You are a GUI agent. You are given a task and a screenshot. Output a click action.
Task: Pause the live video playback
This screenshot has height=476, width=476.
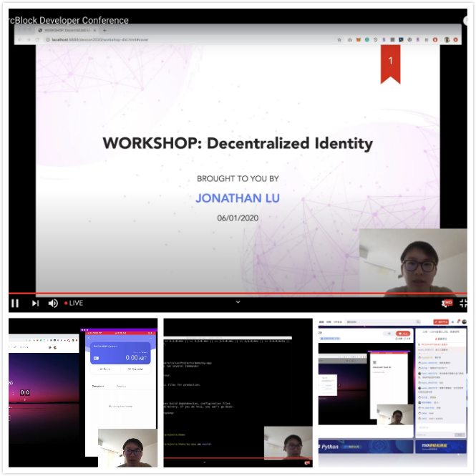(x=15, y=303)
